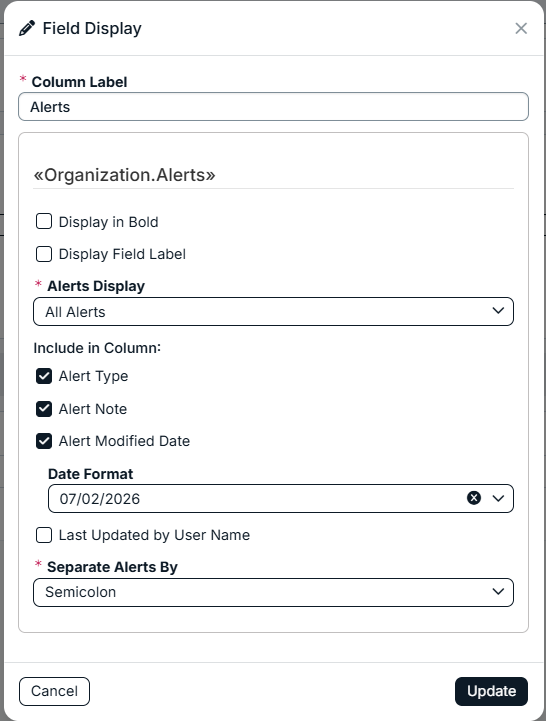Check Display Field Label option
This screenshot has height=721, width=546.
pos(44,254)
